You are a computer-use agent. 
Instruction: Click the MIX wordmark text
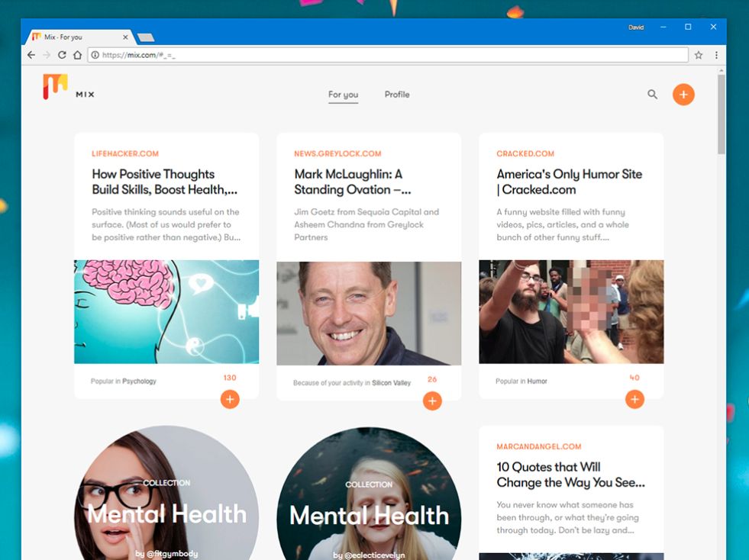85,95
